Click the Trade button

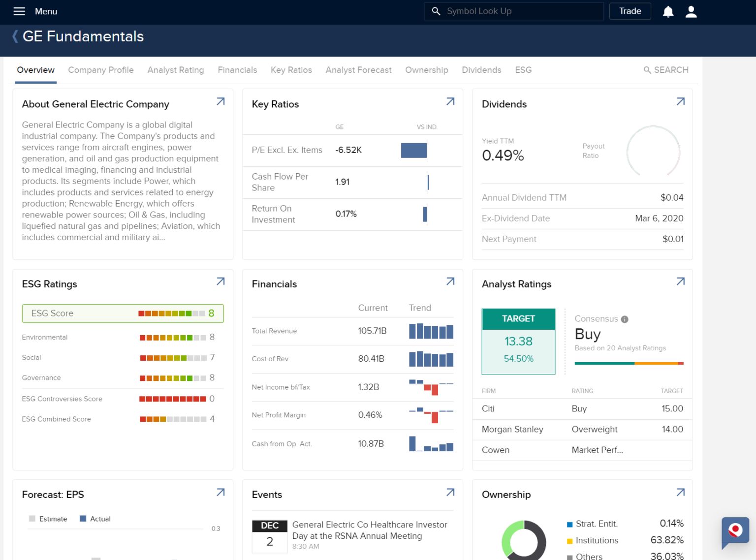click(630, 11)
